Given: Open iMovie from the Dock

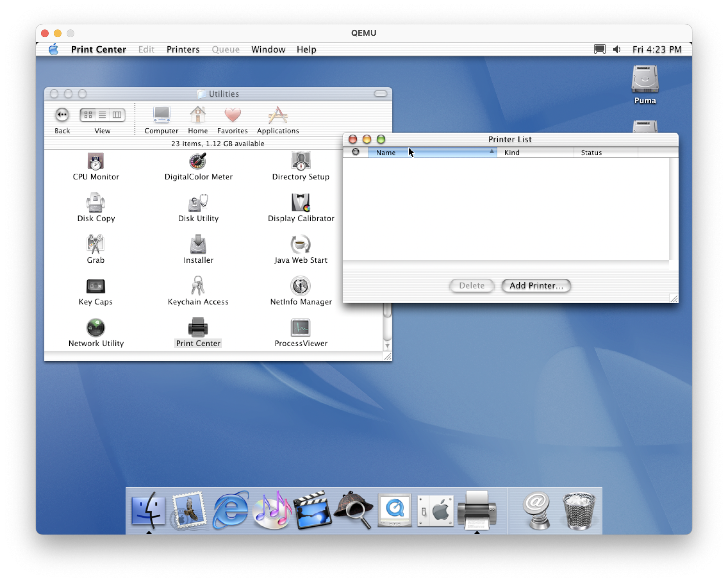Looking at the screenshot, I should coord(313,510).
